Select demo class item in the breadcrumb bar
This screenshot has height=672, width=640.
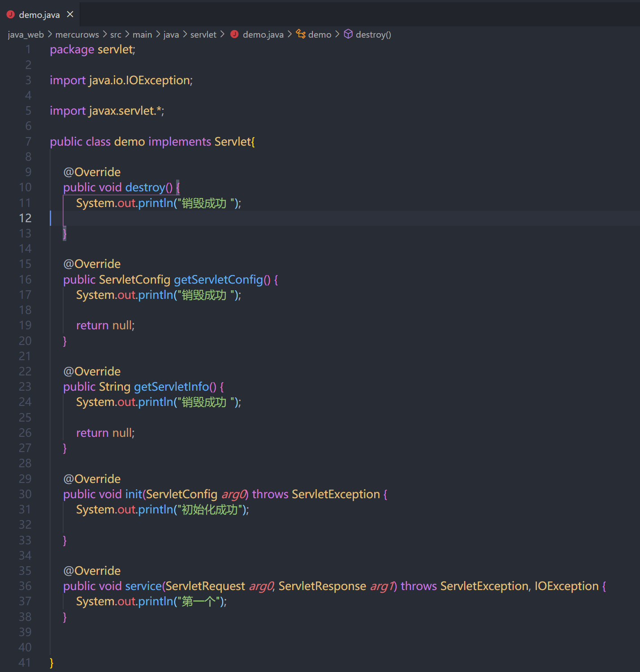coord(320,34)
